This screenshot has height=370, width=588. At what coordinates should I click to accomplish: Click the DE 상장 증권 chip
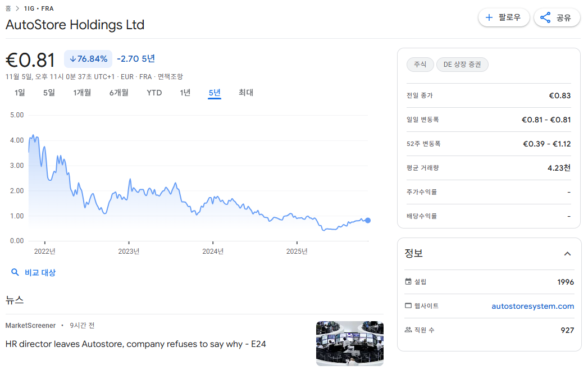pos(462,65)
